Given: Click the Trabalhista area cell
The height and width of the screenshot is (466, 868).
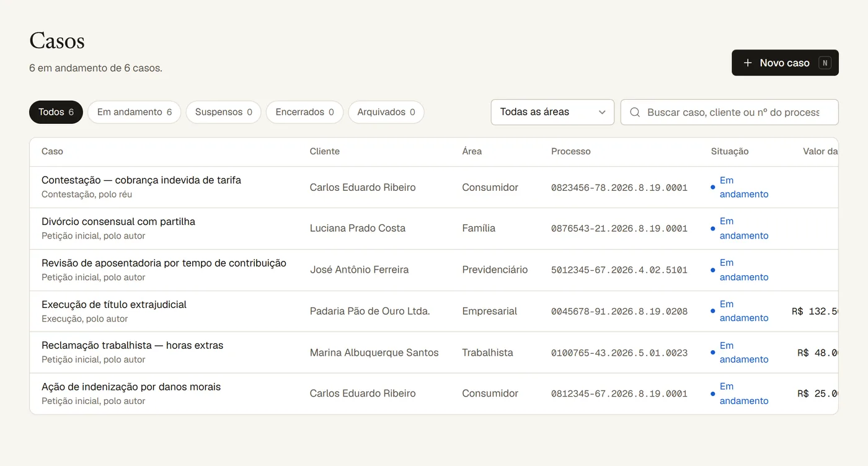Looking at the screenshot, I should coord(487,353).
